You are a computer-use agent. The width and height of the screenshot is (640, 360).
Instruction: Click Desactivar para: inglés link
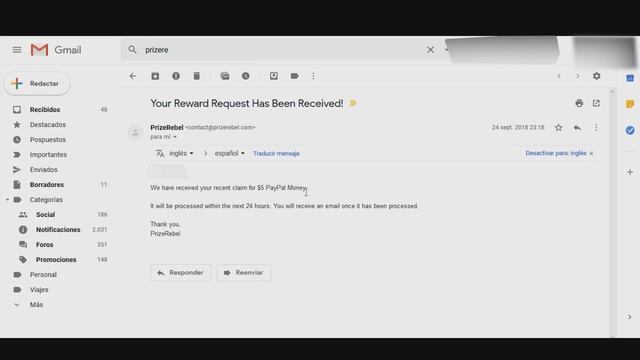pyautogui.click(x=556, y=153)
